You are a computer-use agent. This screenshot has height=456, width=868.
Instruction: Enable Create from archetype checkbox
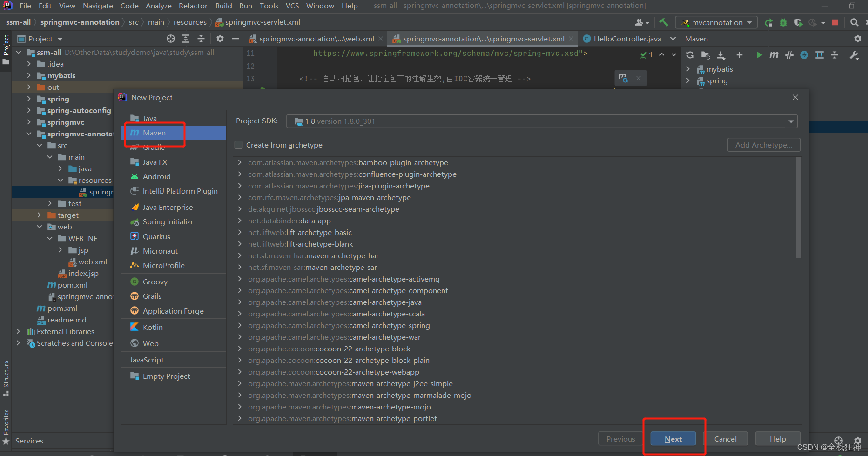point(239,145)
